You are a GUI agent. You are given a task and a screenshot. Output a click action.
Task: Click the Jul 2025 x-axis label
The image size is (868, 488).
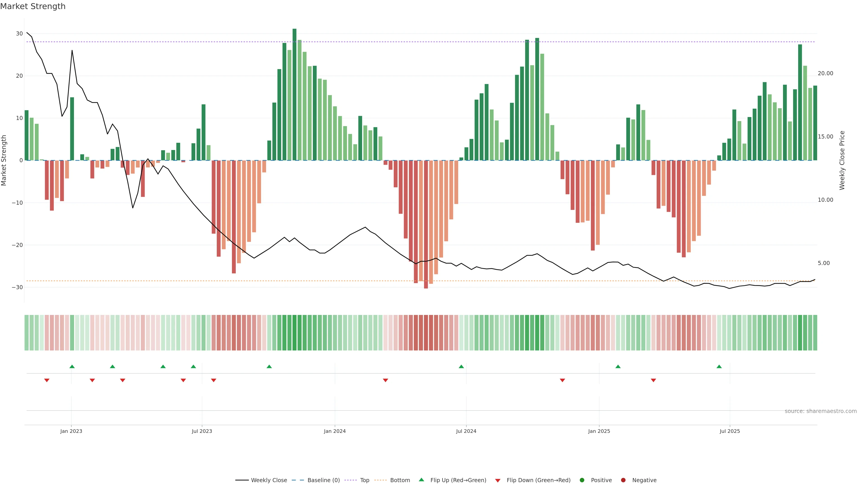point(729,431)
